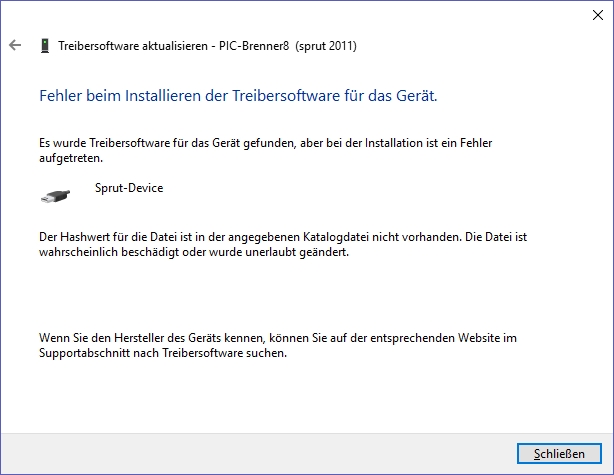Select the Sprut-Device label

(x=129, y=188)
